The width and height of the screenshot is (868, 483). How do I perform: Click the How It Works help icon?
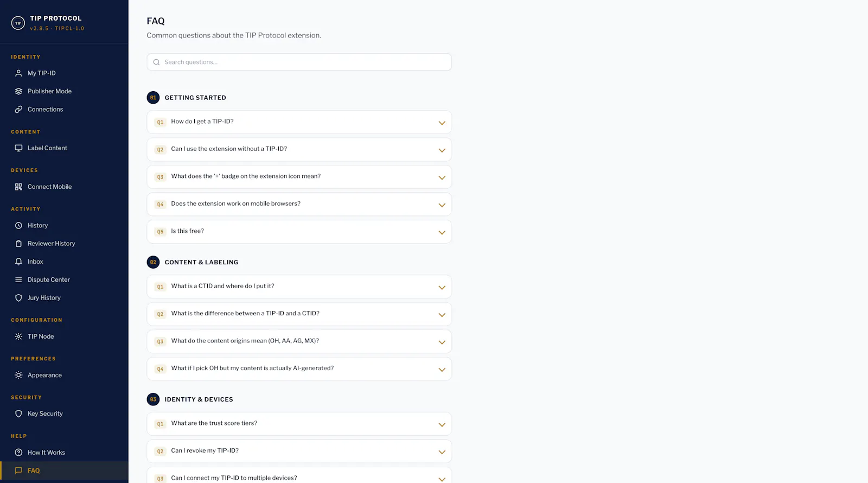pyautogui.click(x=18, y=453)
